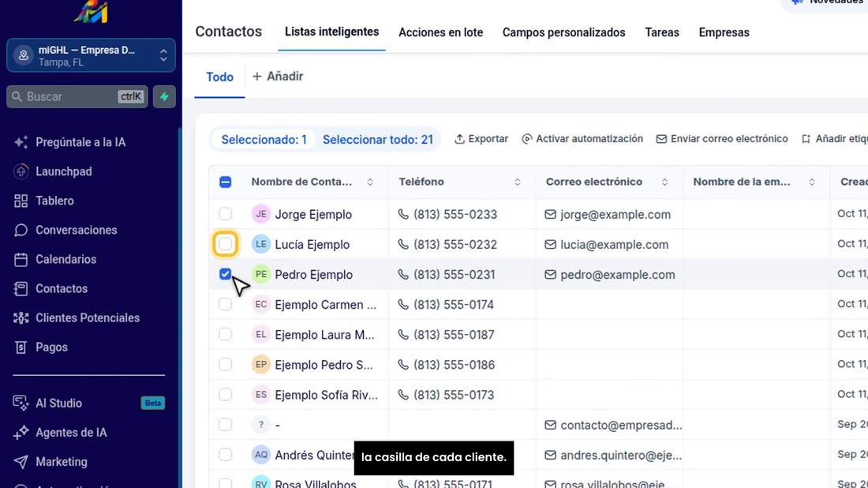
Task: Check the box for Andrés Quintero
Action: point(226,455)
